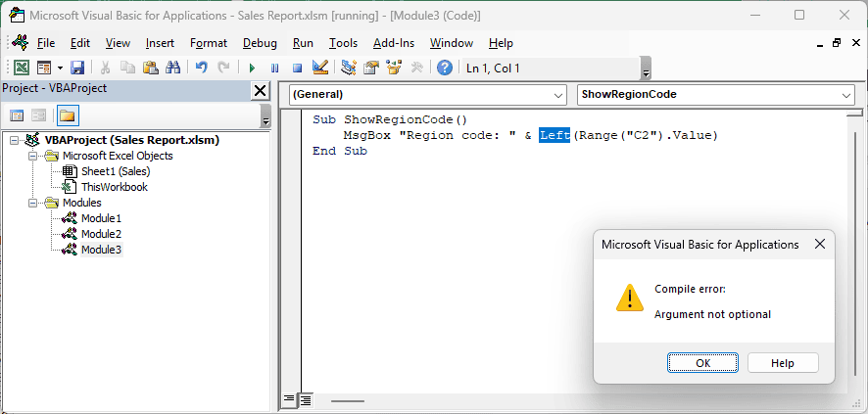Select Module2 in project tree
This screenshot has width=868, height=414.
point(101,234)
